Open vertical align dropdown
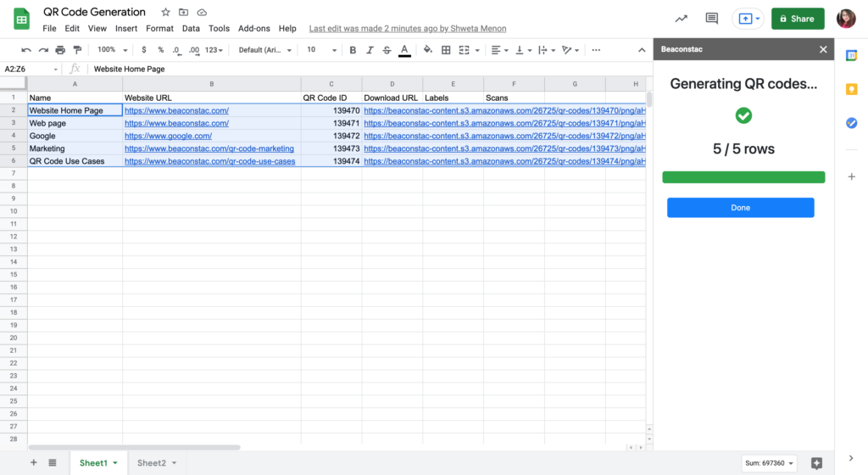Image resolution: width=868 pixels, height=475 pixels. coord(523,50)
